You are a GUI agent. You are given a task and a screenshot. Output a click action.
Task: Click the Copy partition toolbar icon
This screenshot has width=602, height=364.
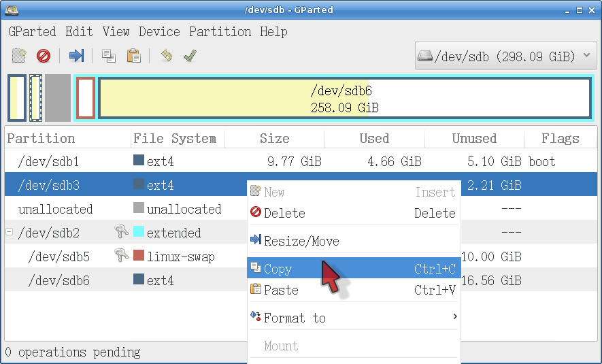coord(109,56)
